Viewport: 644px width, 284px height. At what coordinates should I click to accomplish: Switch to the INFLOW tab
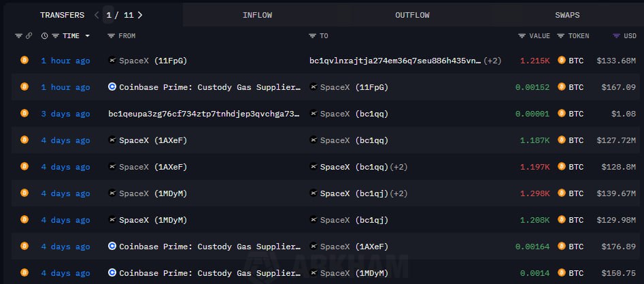257,15
